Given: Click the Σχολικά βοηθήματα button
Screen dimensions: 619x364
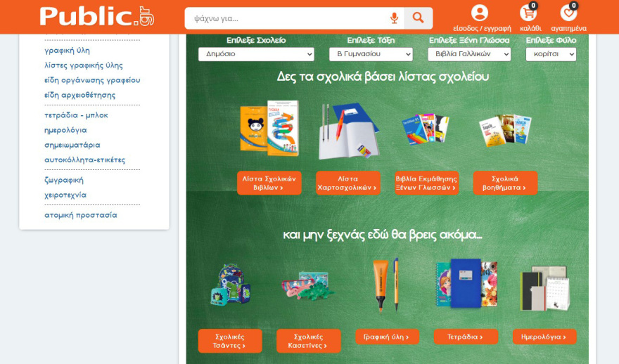Looking at the screenshot, I should click(x=505, y=183).
